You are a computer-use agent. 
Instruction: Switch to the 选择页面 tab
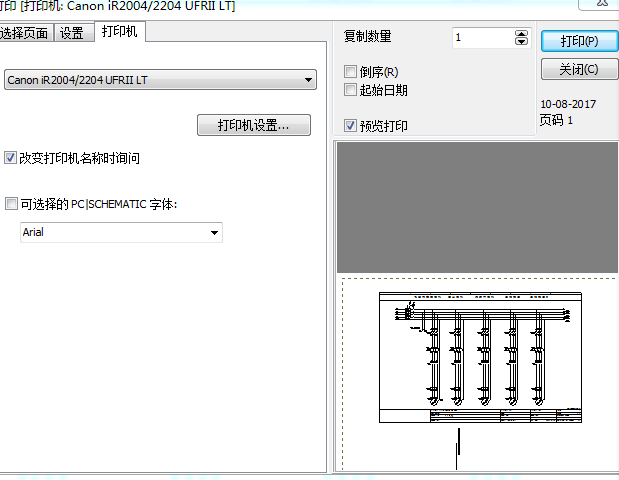[x=26, y=33]
